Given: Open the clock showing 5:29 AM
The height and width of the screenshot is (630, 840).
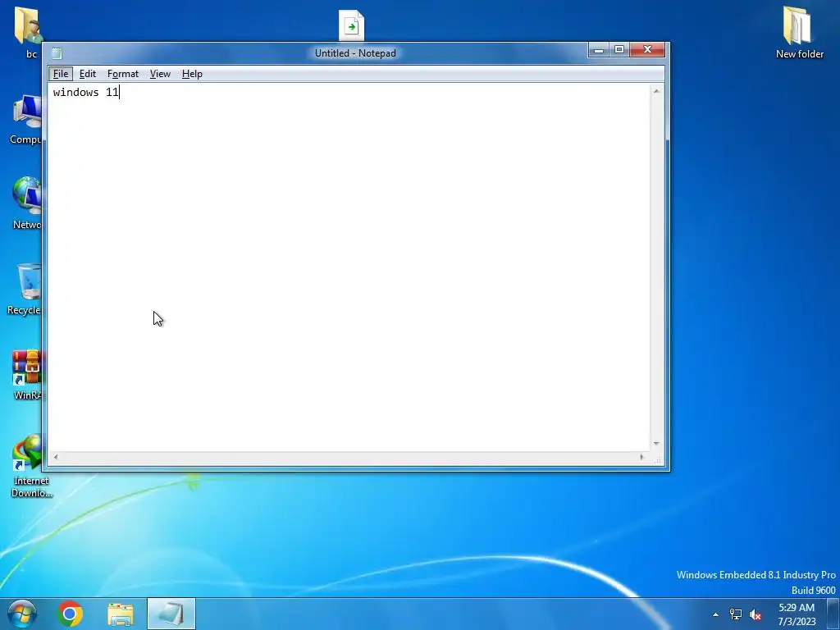Looking at the screenshot, I should [x=797, y=614].
